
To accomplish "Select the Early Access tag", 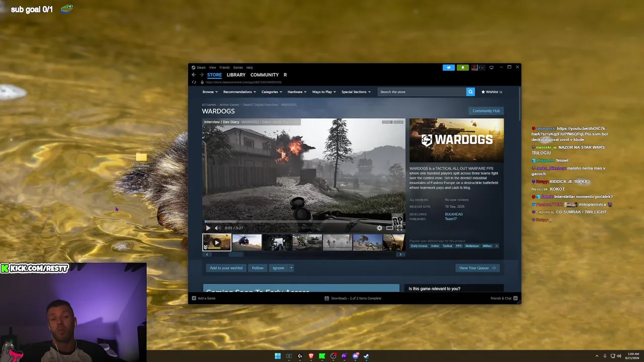I will [x=419, y=246].
